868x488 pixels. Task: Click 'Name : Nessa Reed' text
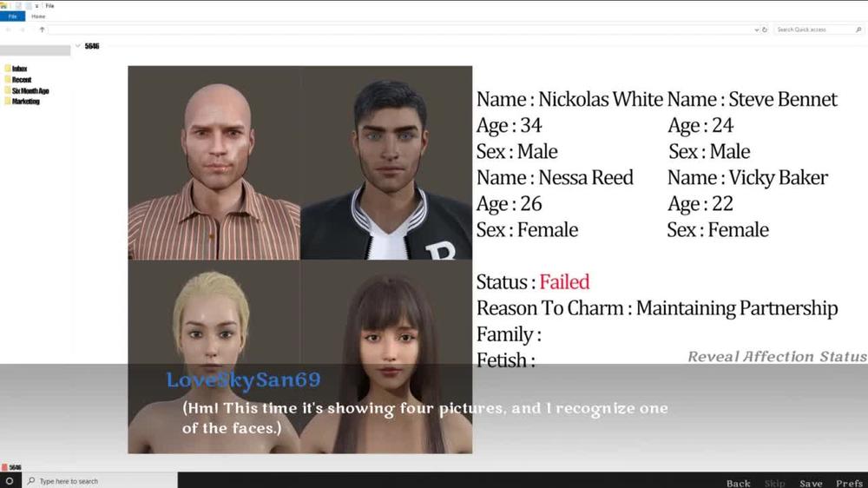coord(555,177)
